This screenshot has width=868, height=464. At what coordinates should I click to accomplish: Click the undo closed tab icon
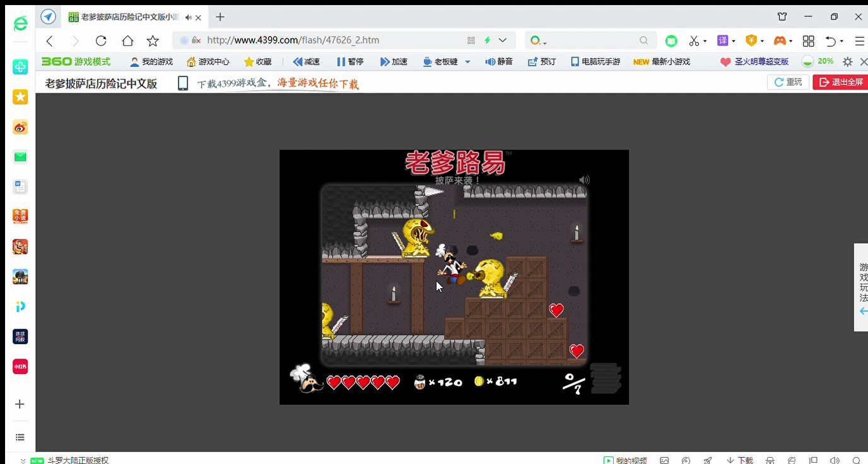[x=831, y=41]
